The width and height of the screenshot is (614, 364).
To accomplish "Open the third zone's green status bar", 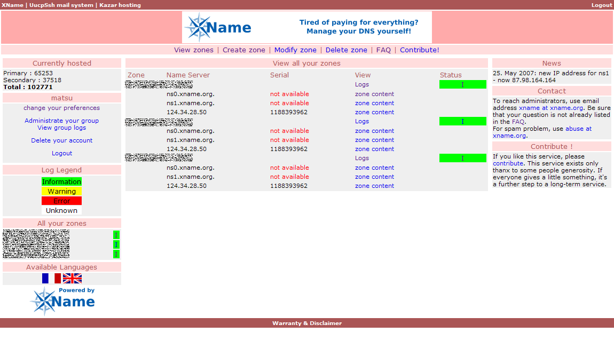I will point(462,158).
